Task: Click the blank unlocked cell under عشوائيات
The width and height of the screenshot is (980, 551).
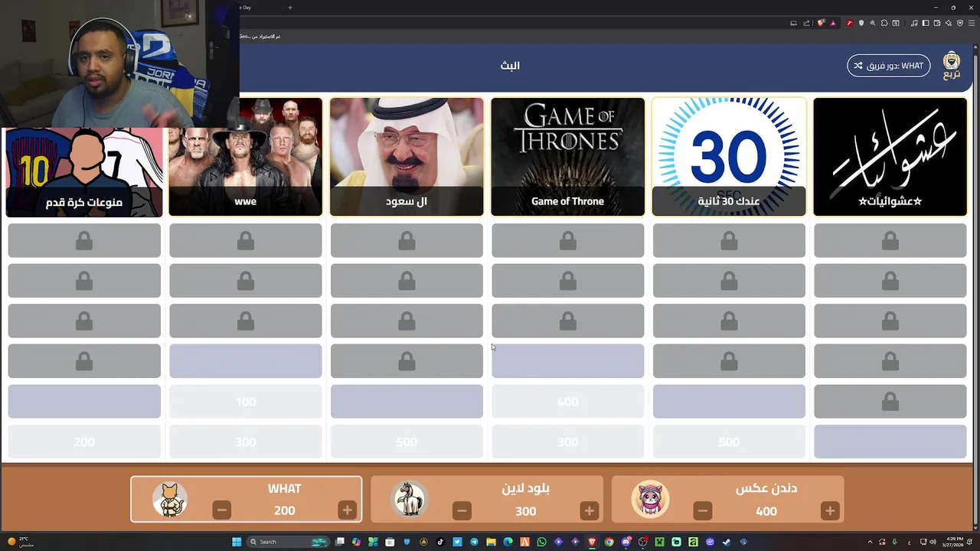Action: [x=890, y=442]
